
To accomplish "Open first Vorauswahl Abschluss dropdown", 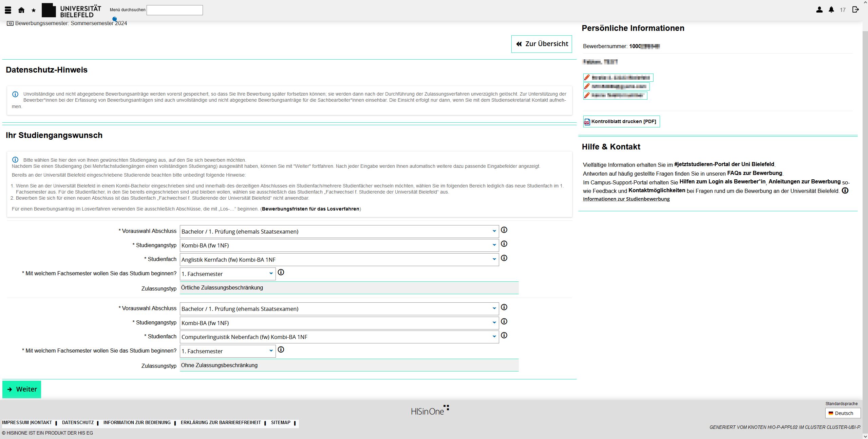I will 339,232.
